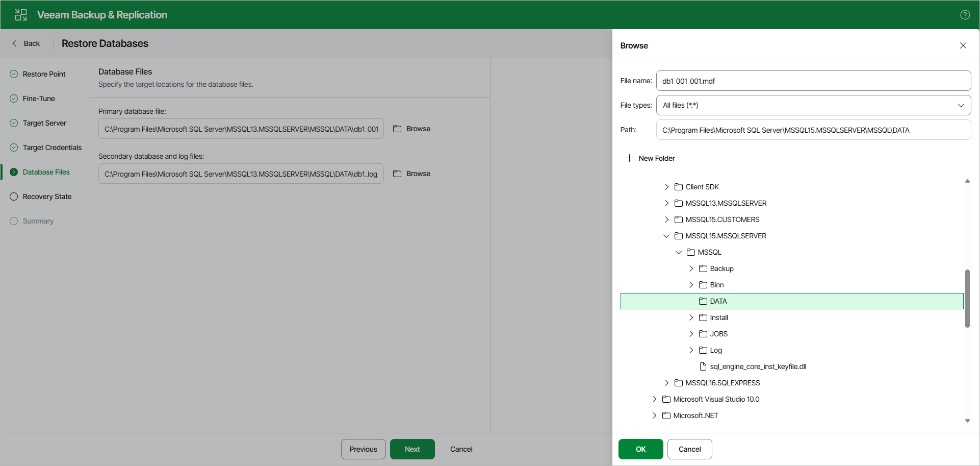Select the Database Files step
The height and width of the screenshot is (466, 980).
pyautogui.click(x=46, y=172)
